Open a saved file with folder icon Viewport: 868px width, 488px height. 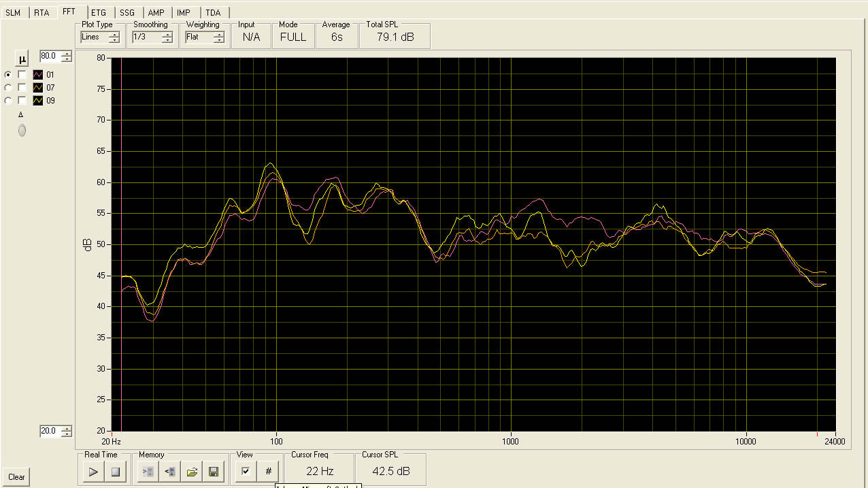[192, 471]
